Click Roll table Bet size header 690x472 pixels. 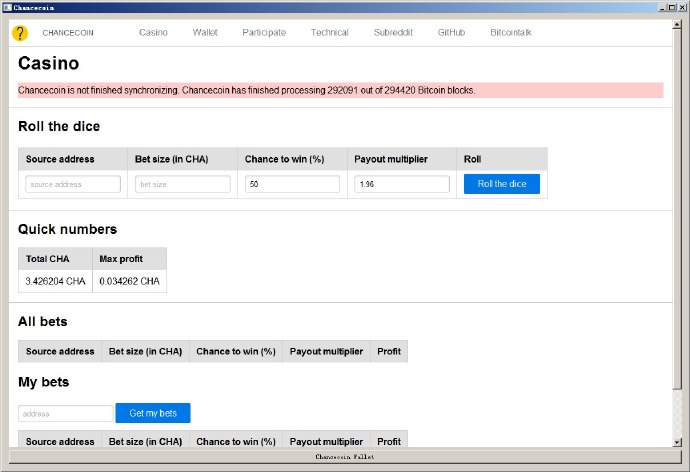[x=183, y=159]
